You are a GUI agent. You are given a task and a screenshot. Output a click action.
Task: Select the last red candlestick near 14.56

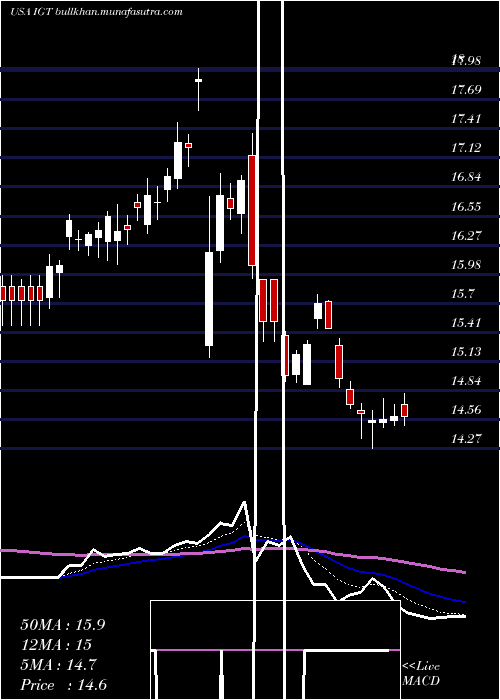[404, 410]
